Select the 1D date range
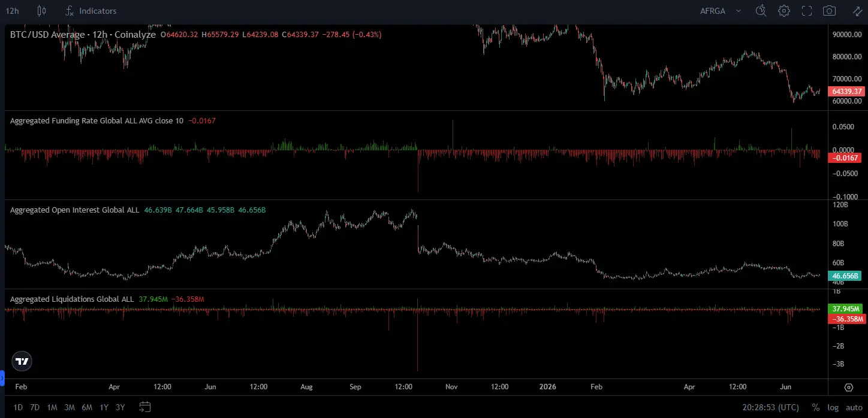The image size is (868, 418). pos(18,407)
